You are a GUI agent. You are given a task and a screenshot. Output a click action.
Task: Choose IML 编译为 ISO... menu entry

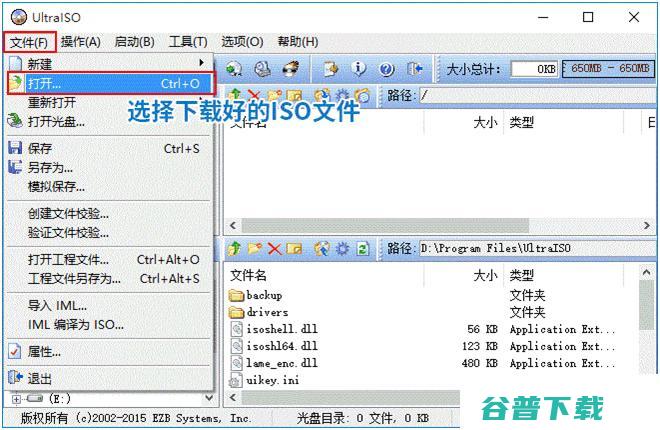click(x=109, y=324)
